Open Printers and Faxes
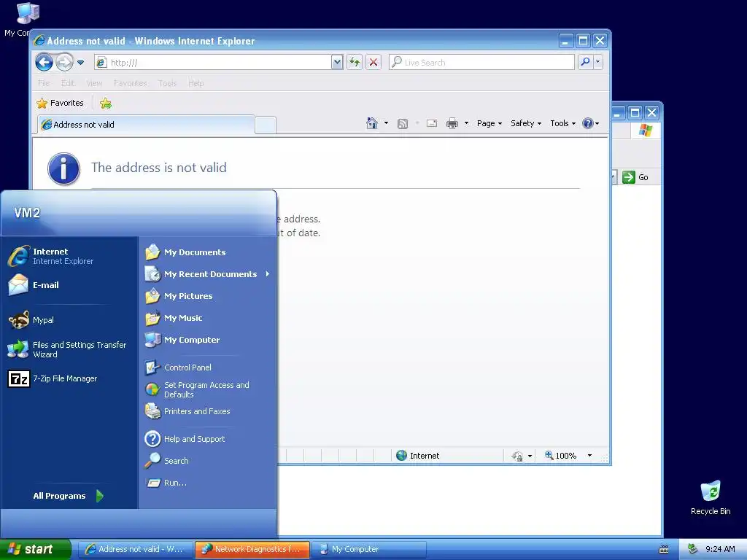 coord(207,411)
